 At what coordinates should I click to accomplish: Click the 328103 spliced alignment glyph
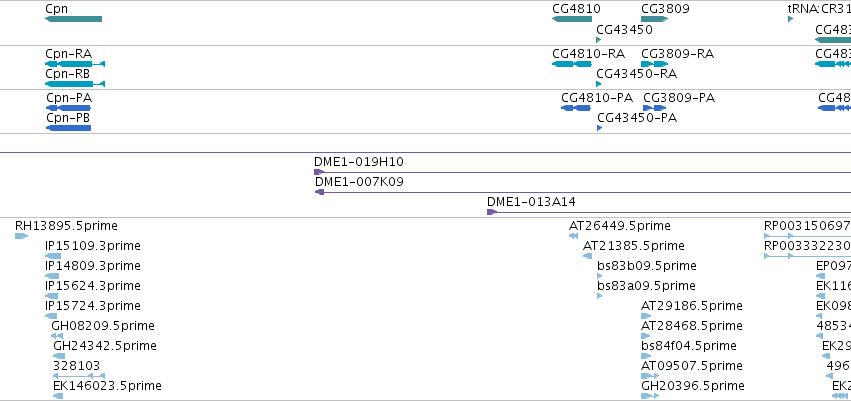point(79,376)
